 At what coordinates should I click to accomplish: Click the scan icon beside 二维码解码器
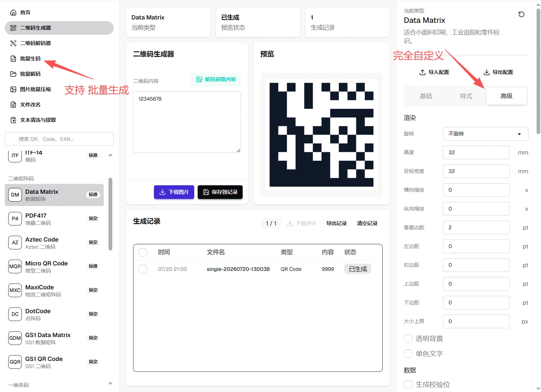coord(13,43)
